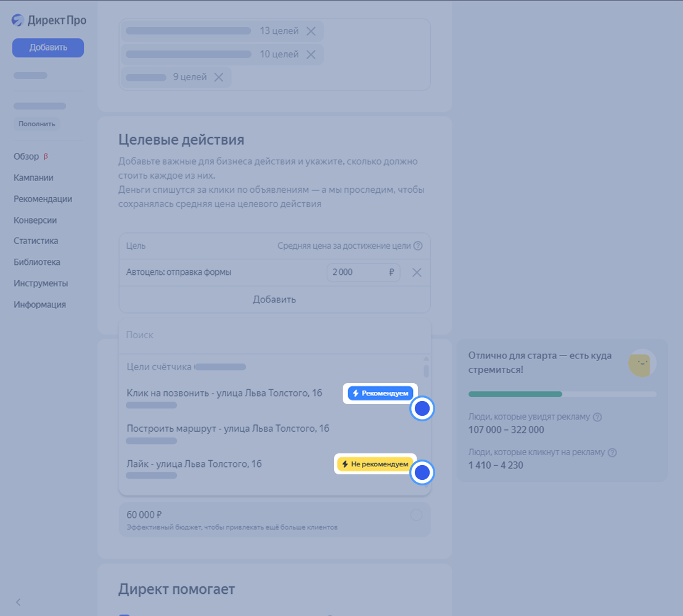
Task: Click the Не рекомендуем badge
Action: pos(375,464)
